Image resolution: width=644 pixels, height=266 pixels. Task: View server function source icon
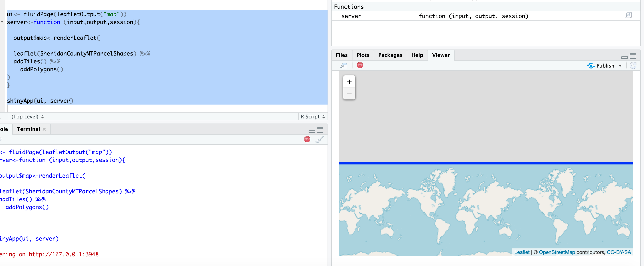point(629,15)
